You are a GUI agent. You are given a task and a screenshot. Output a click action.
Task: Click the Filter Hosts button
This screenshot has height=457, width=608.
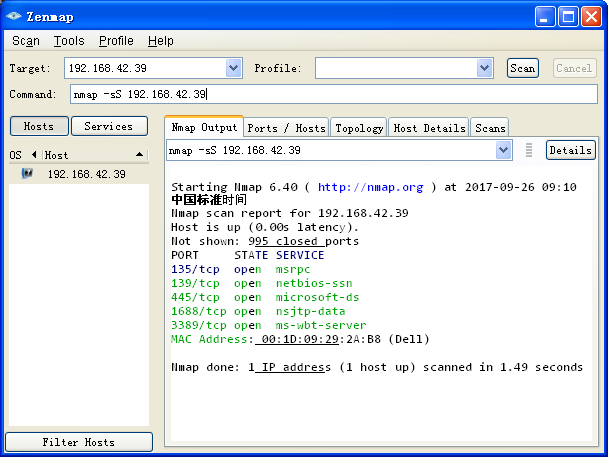(x=79, y=442)
